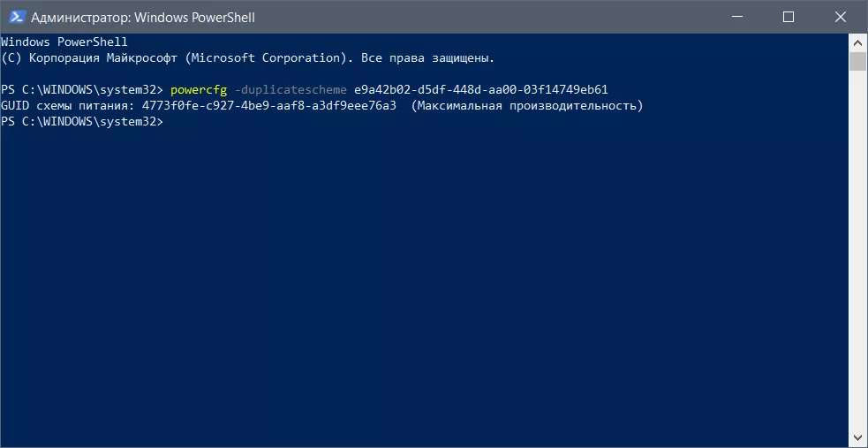Click the scrollbar up arrow

(x=857, y=42)
